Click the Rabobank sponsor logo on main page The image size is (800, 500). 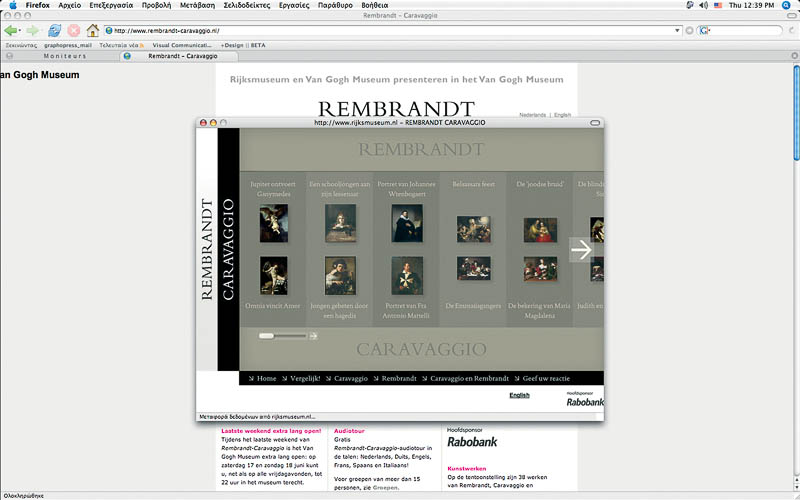472,442
